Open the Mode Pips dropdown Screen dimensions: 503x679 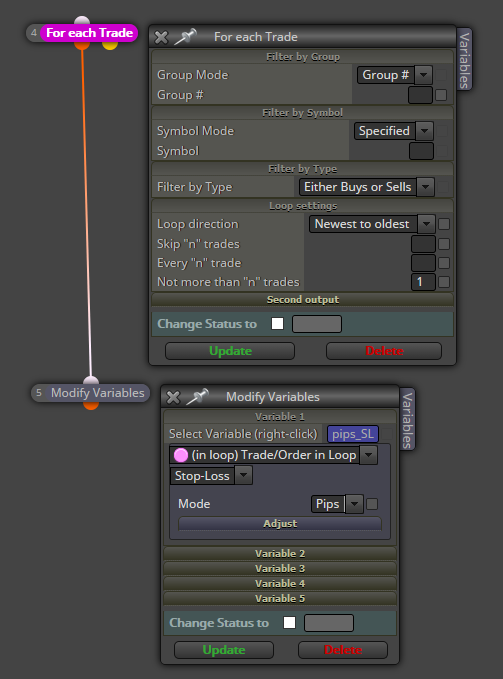[x=355, y=504]
